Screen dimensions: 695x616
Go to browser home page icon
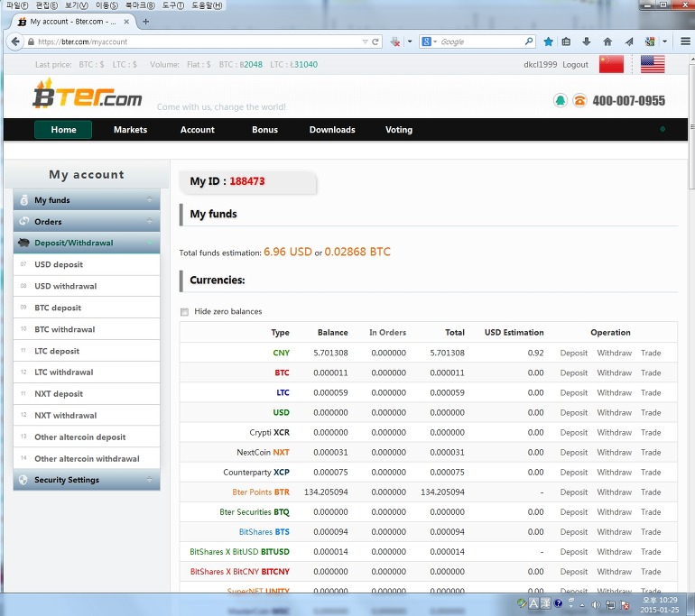[607, 41]
